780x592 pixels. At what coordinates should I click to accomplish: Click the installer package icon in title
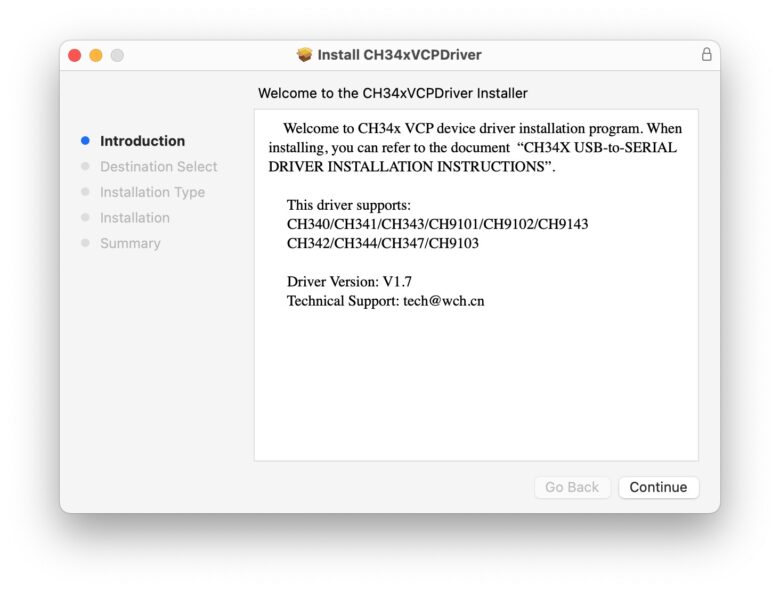click(x=304, y=54)
